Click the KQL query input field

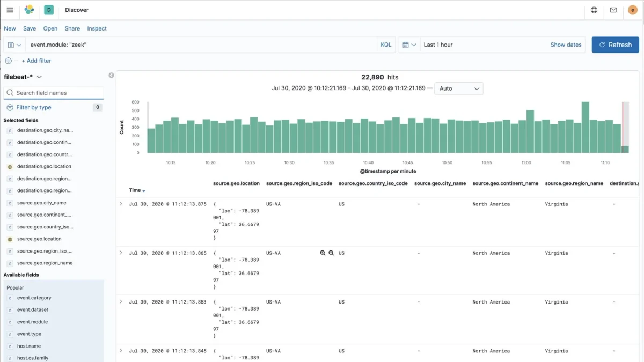point(201,45)
